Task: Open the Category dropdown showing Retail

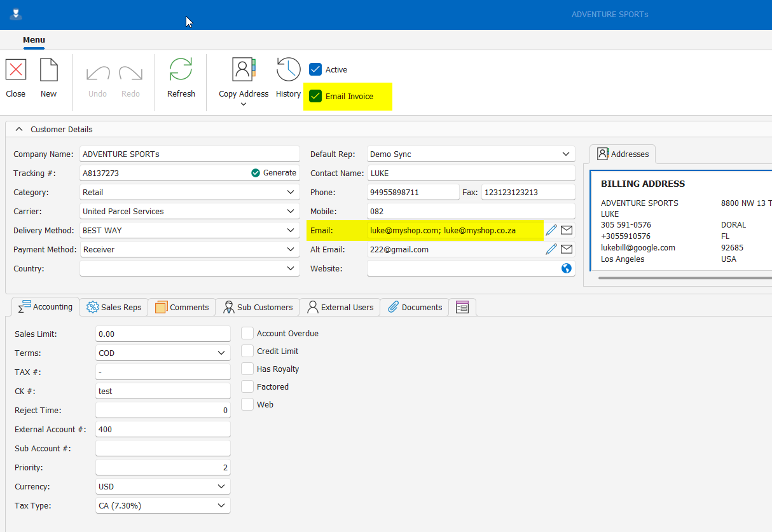Action: 291,192
